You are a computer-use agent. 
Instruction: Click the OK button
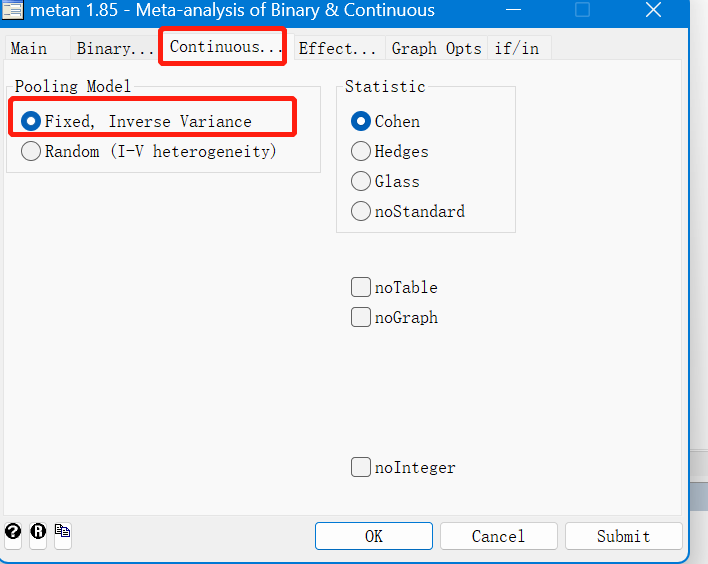coord(374,536)
